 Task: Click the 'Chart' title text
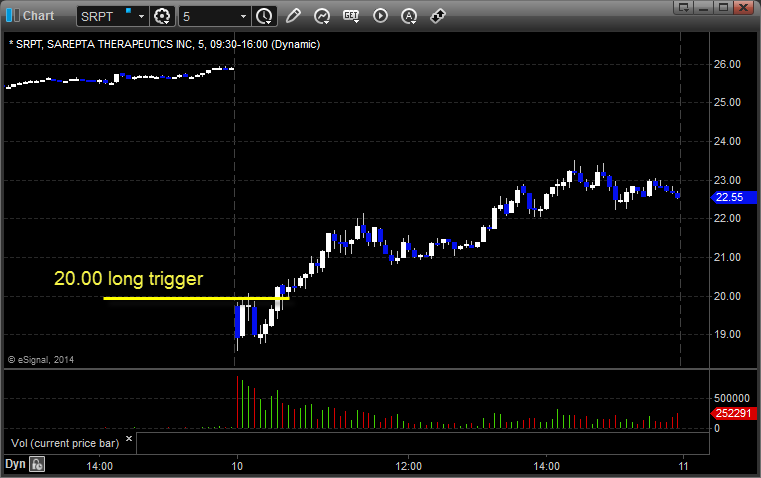(38, 16)
